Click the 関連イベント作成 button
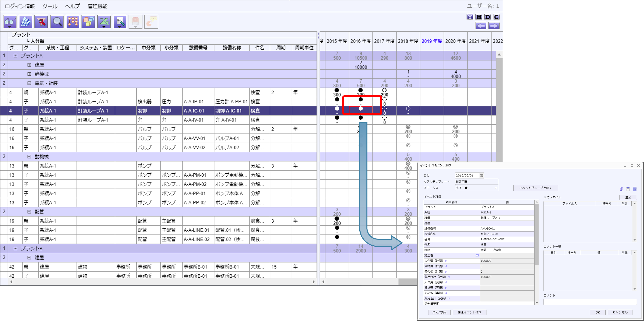 tap(469, 312)
